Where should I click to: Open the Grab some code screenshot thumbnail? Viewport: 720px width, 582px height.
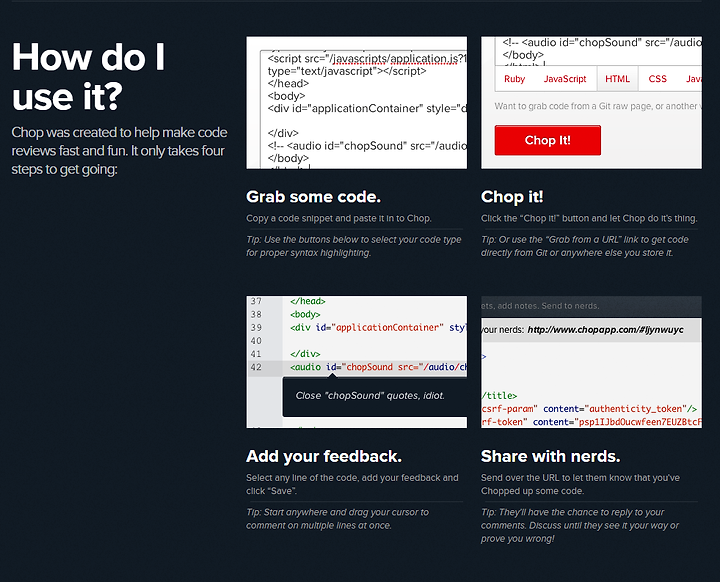coord(357,102)
